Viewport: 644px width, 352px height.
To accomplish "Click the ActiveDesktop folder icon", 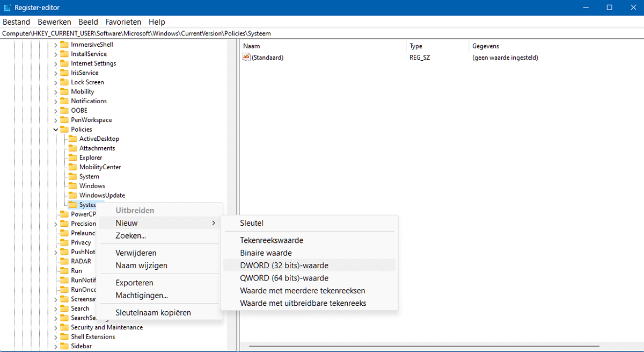I will click(x=73, y=139).
